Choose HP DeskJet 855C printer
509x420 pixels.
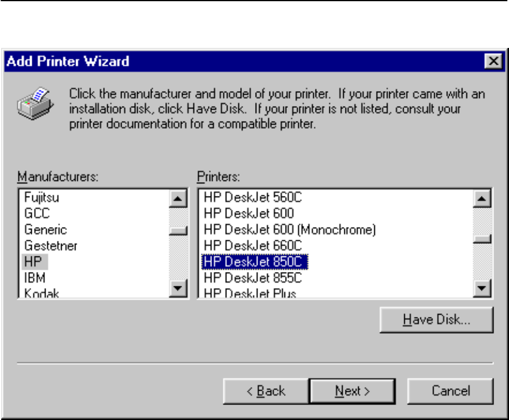coord(253,278)
